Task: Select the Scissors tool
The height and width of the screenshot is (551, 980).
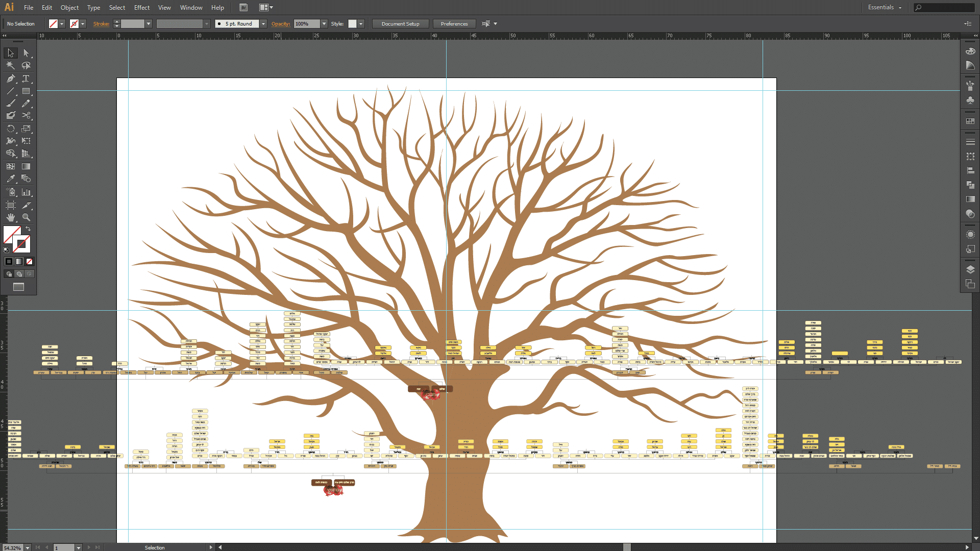Action: coord(26,116)
